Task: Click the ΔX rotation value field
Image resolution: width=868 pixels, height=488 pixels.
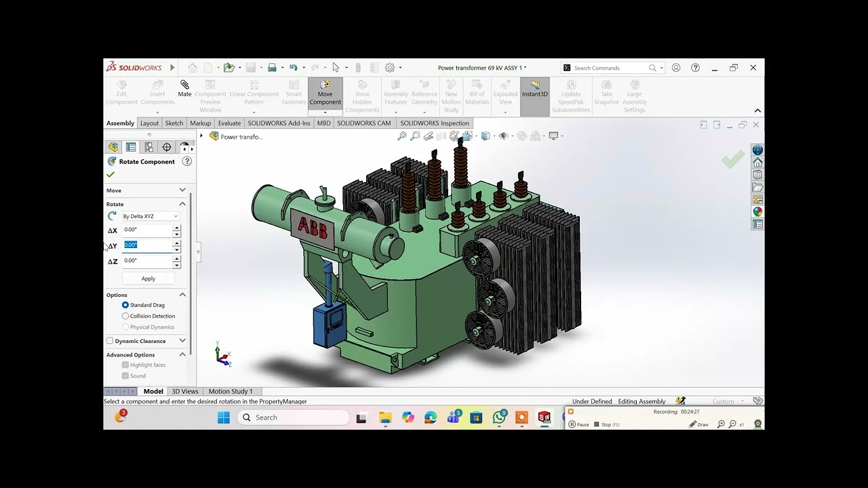Action: 147,230
